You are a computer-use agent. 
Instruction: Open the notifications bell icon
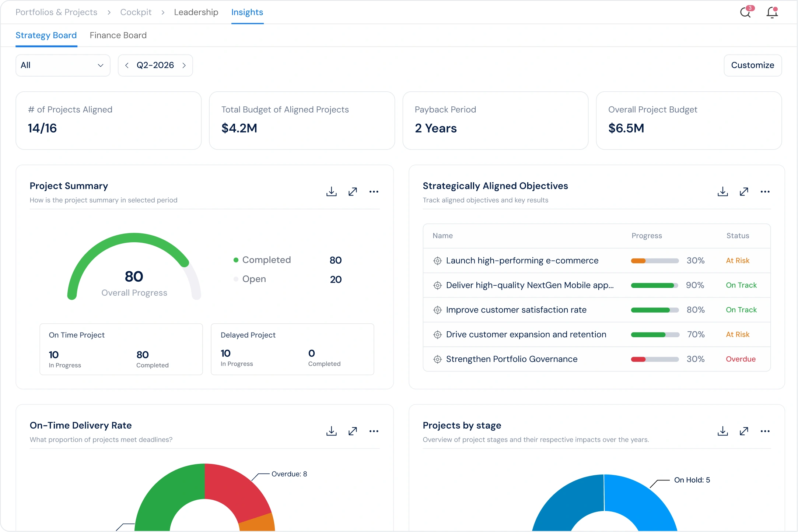tap(772, 12)
